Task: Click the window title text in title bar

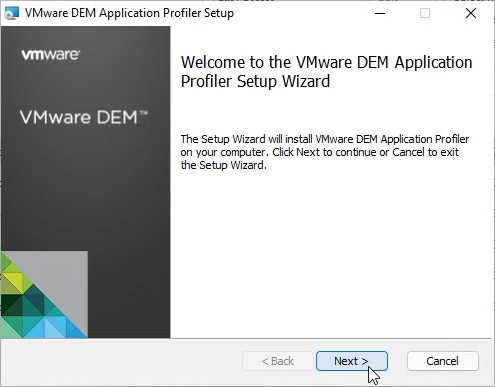Action: pyautogui.click(x=129, y=13)
